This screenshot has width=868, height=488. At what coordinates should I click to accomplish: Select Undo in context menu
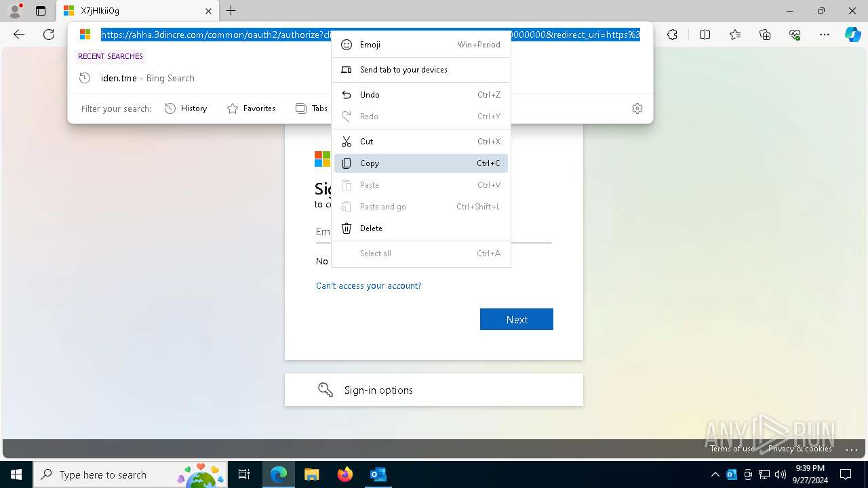point(421,95)
